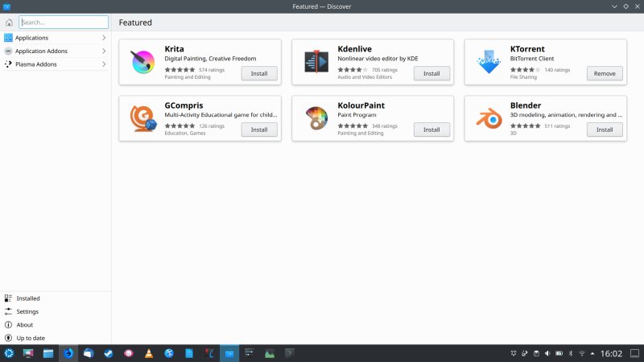Open the file manager from taskbar

(x=48, y=353)
